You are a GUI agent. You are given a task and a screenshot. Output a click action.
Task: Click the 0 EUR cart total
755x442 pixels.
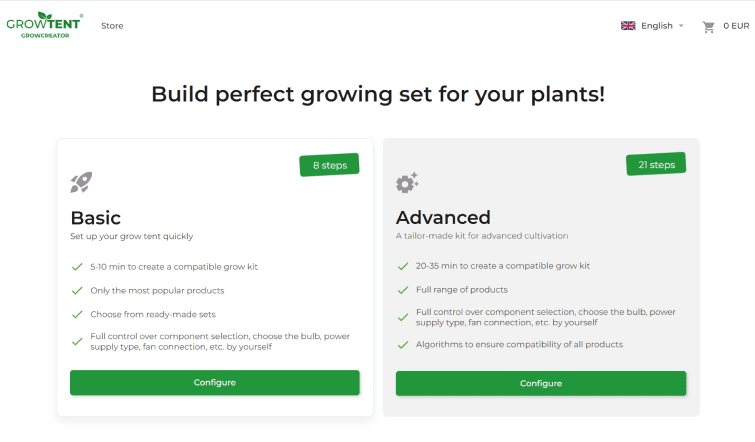click(x=736, y=26)
